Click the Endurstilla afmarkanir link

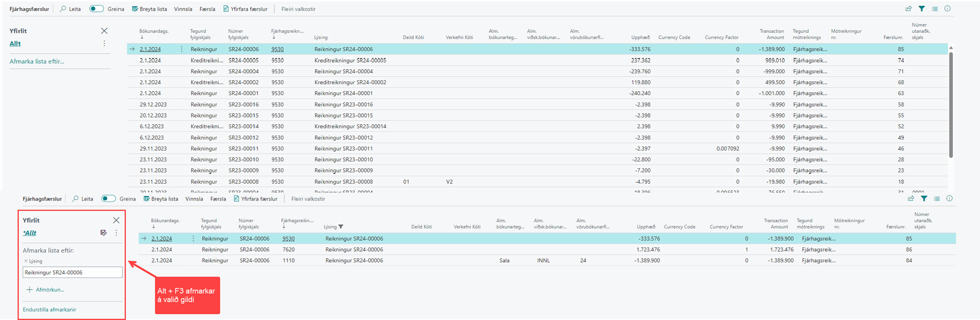[x=50, y=310]
